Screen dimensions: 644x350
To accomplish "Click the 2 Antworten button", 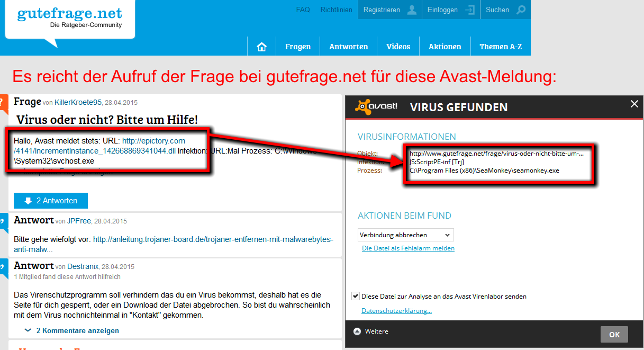I will coord(51,201).
